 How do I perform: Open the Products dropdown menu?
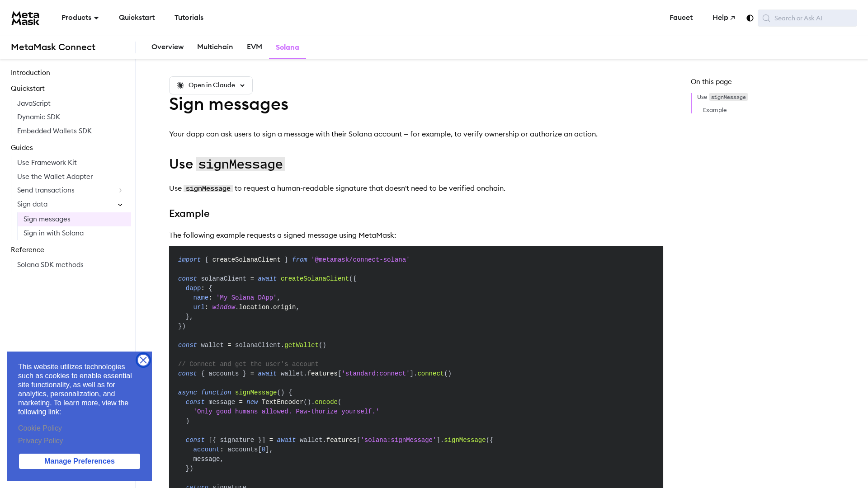[x=80, y=18]
